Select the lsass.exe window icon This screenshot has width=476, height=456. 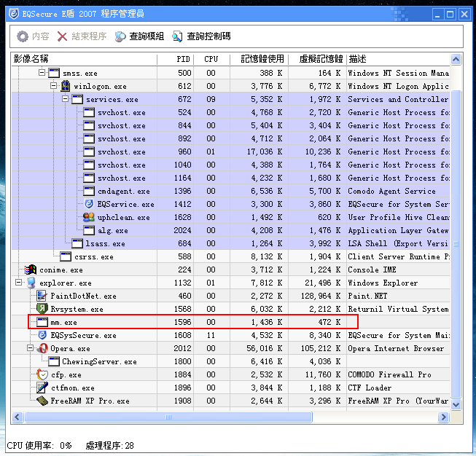(x=77, y=243)
